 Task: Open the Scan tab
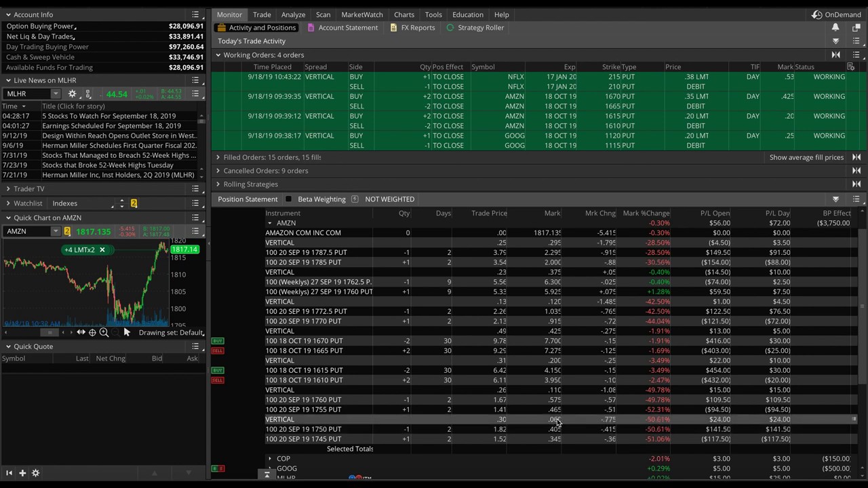tap(323, 14)
